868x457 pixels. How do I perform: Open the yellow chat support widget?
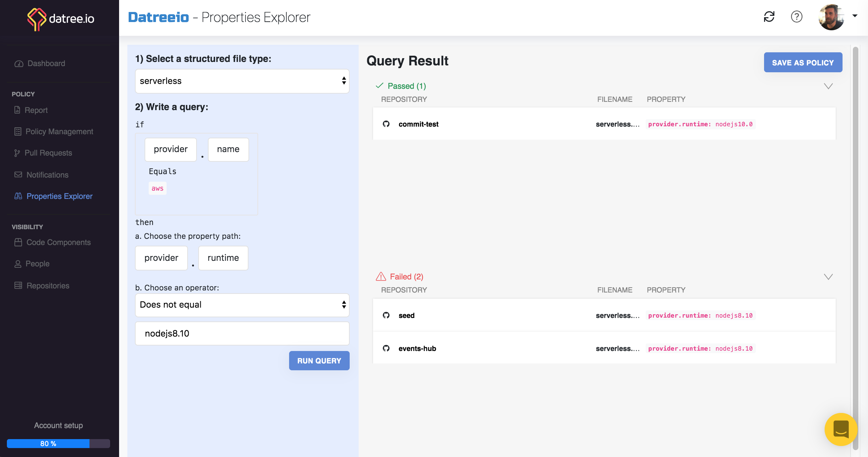point(841,429)
